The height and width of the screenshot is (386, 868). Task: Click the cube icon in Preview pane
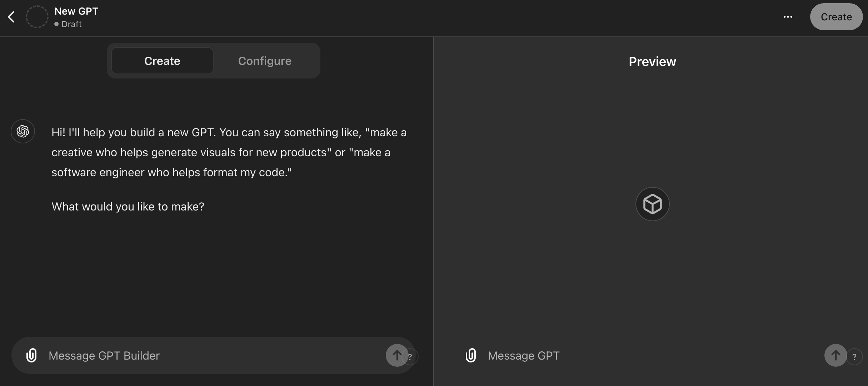point(652,204)
